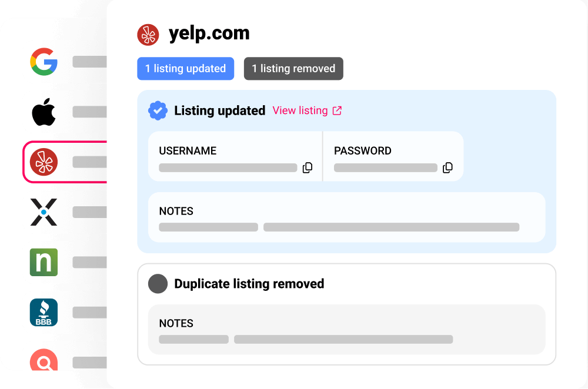Copy the password to clipboard
The width and height of the screenshot is (588, 389).
pos(447,168)
